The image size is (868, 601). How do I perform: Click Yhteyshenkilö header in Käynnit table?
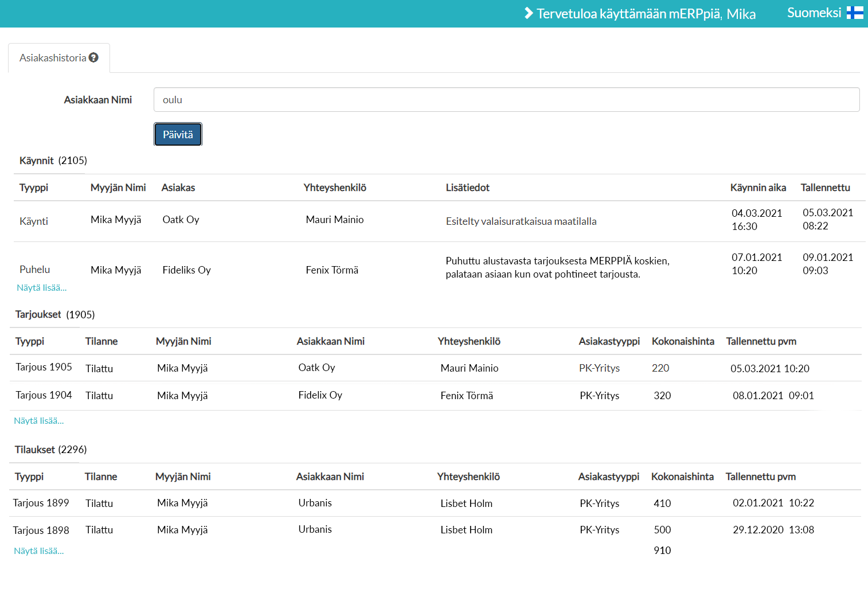click(335, 188)
